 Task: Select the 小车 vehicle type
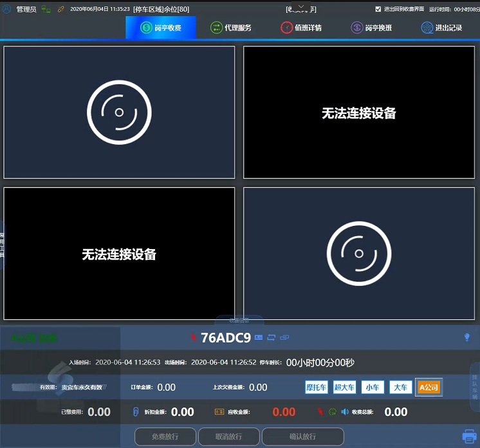373,387
